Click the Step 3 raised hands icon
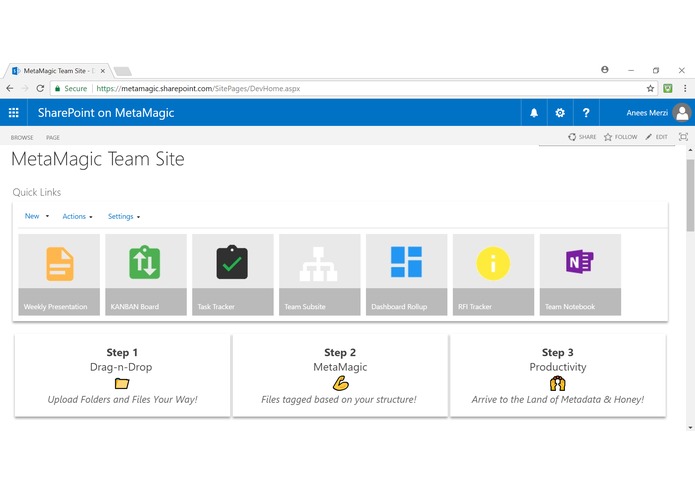The image size is (695, 494). (558, 383)
